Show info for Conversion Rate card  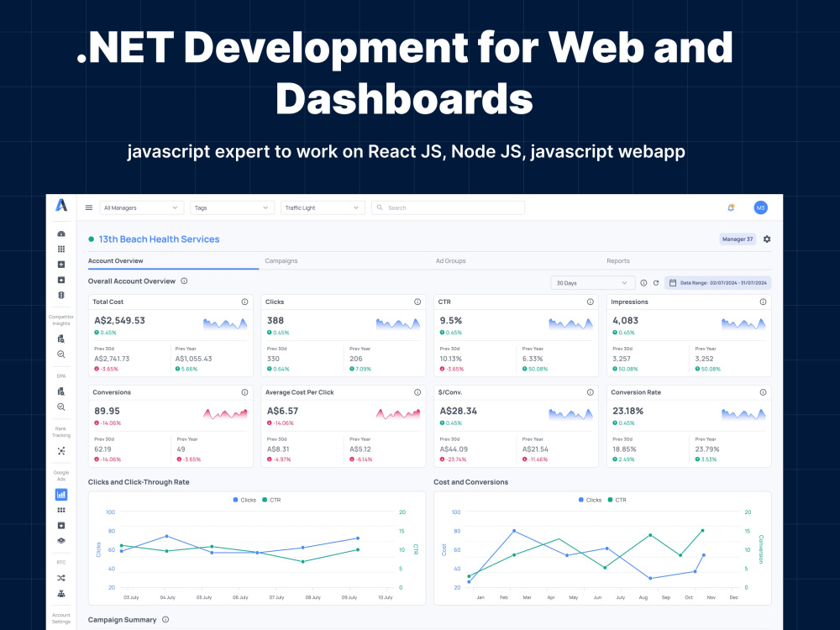[x=763, y=392]
